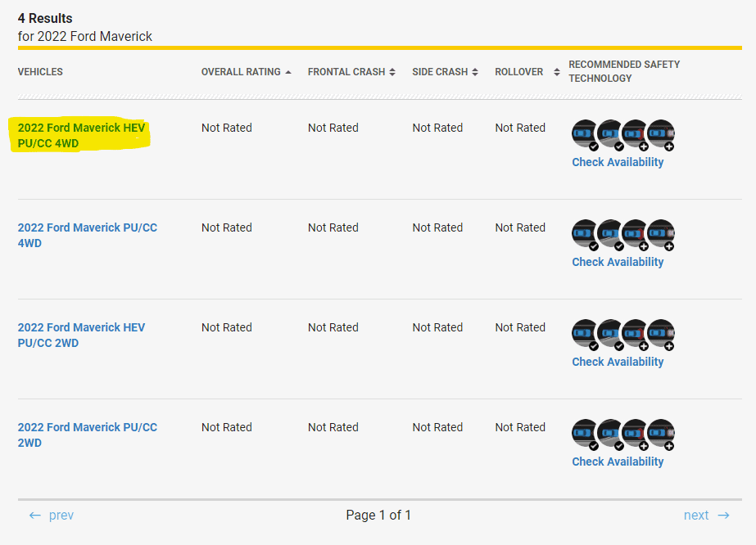The image size is (756, 545).
Task: Choose dynamic brake support icon, non-HEV PU/CC 2WD row
Action: [661, 433]
